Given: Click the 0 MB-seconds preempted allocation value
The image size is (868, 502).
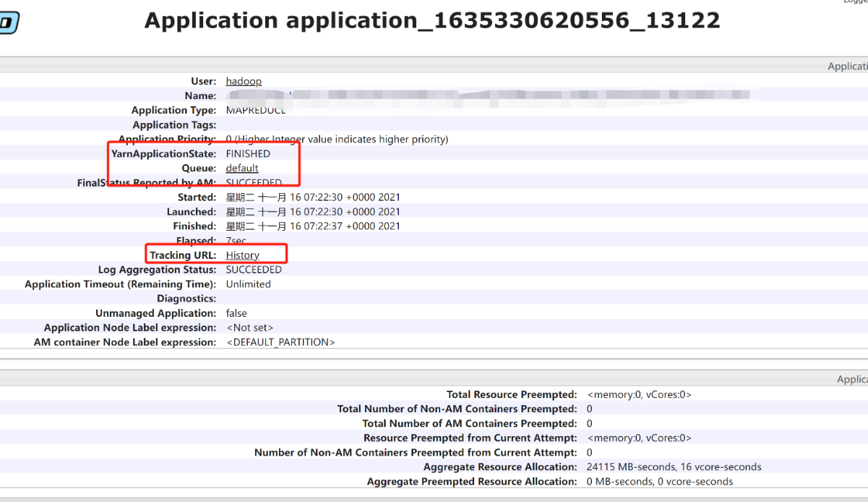Looking at the screenshot, I should 660,482.
